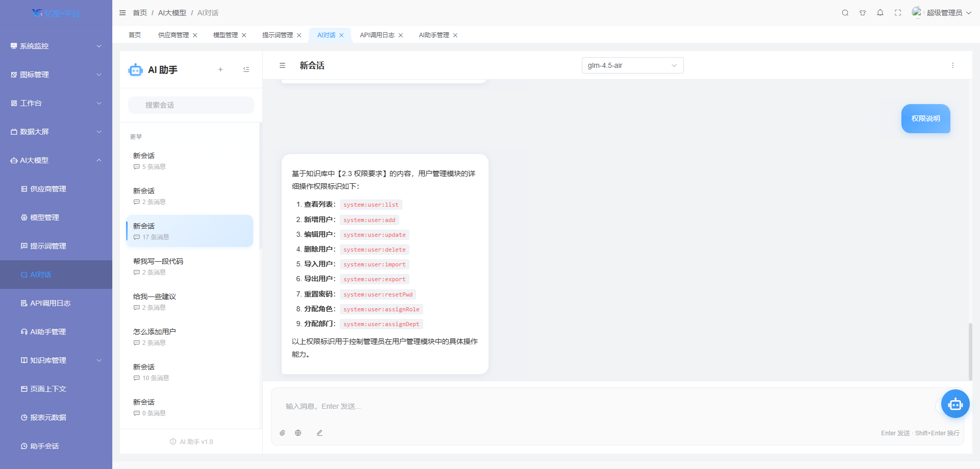Open the 新会话 conversation with 10 messages
This screenshot has width=980, height=469.
tap(189, 372)
